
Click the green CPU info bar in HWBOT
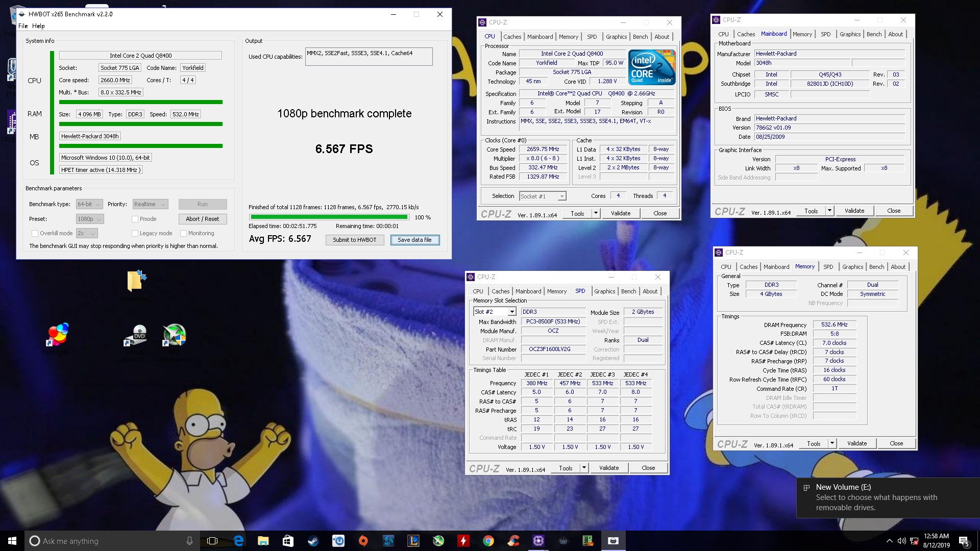pos(141,102)
